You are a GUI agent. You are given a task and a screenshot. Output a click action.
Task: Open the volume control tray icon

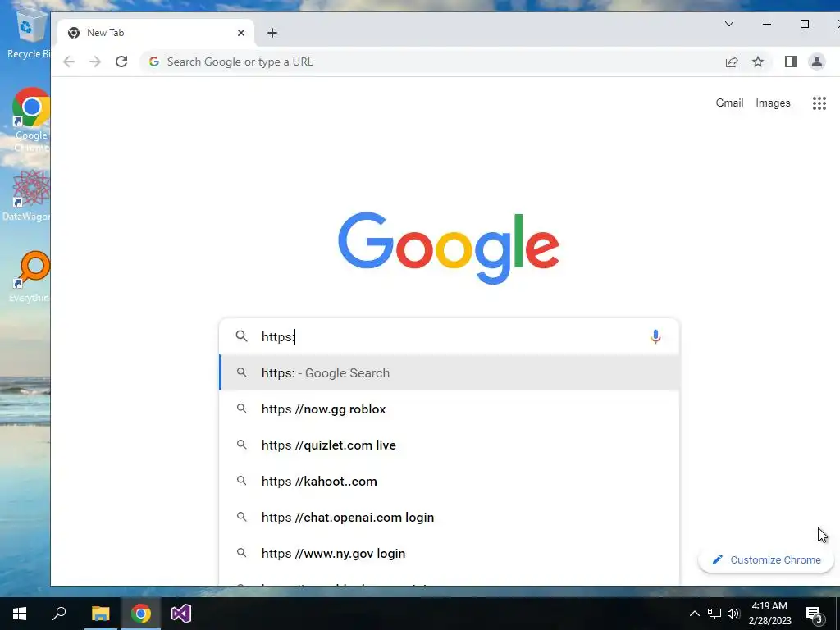click(x=733, y=614)
